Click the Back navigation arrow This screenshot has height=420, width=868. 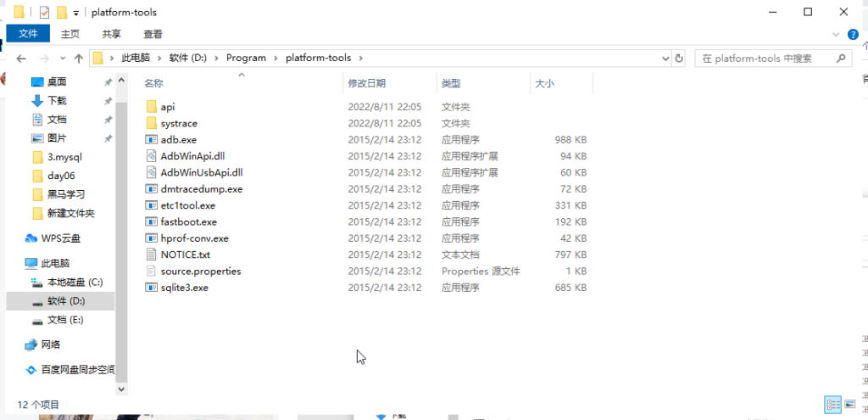(x=21, y=59)
